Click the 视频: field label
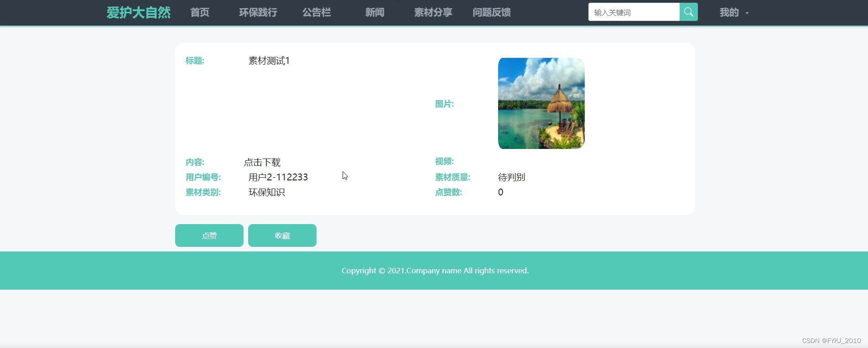 tap(445, 161)
